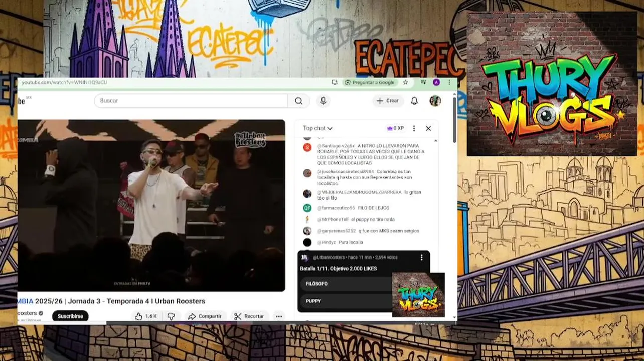
Task: Click the install app icon in the address bar
Action: point(335,82)
